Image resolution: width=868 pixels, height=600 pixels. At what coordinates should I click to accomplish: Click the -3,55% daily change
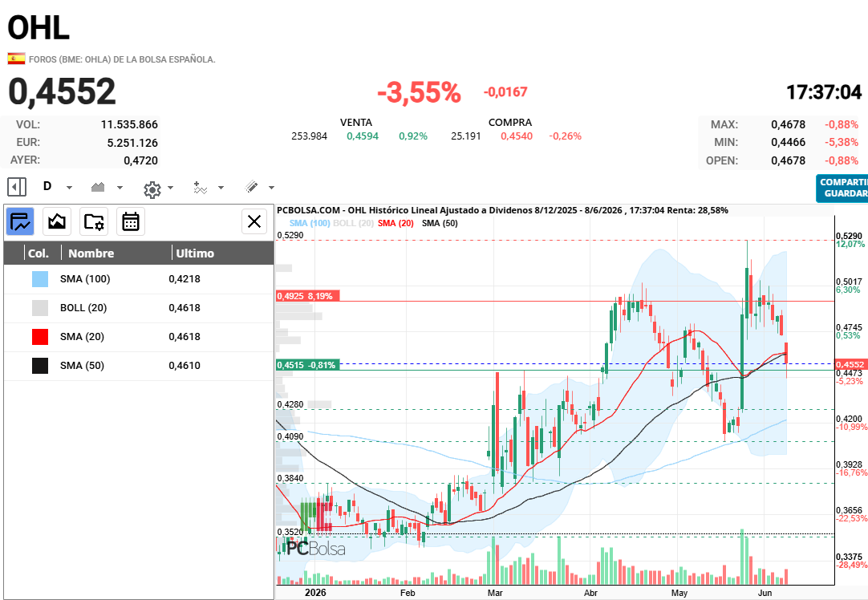tap(419, 92)
